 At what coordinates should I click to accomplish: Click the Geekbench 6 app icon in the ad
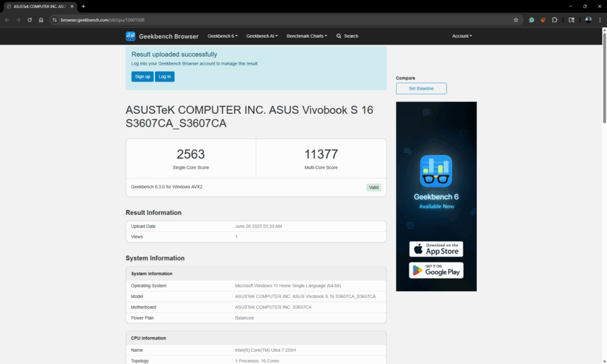click(436, 171)
